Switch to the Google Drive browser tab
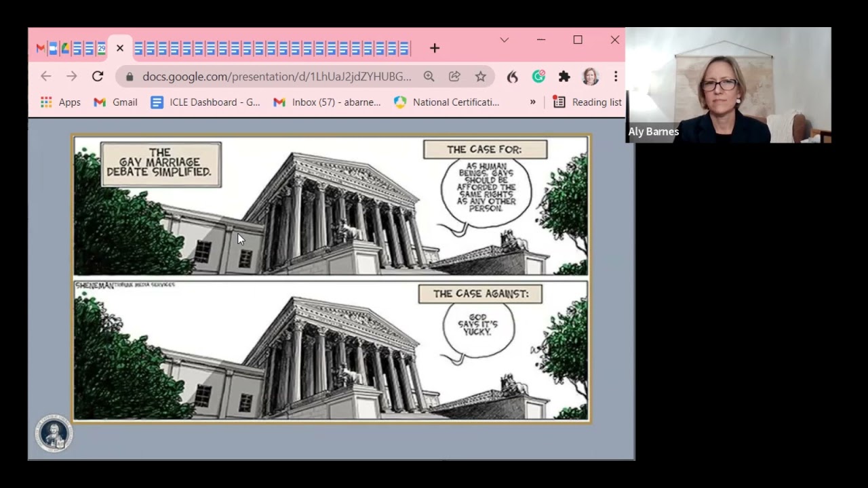868x488 pixels. pyautogui.click(x=65, y=48)
